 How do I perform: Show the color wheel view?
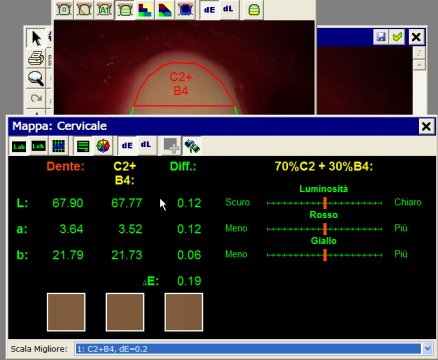[103, 146]
